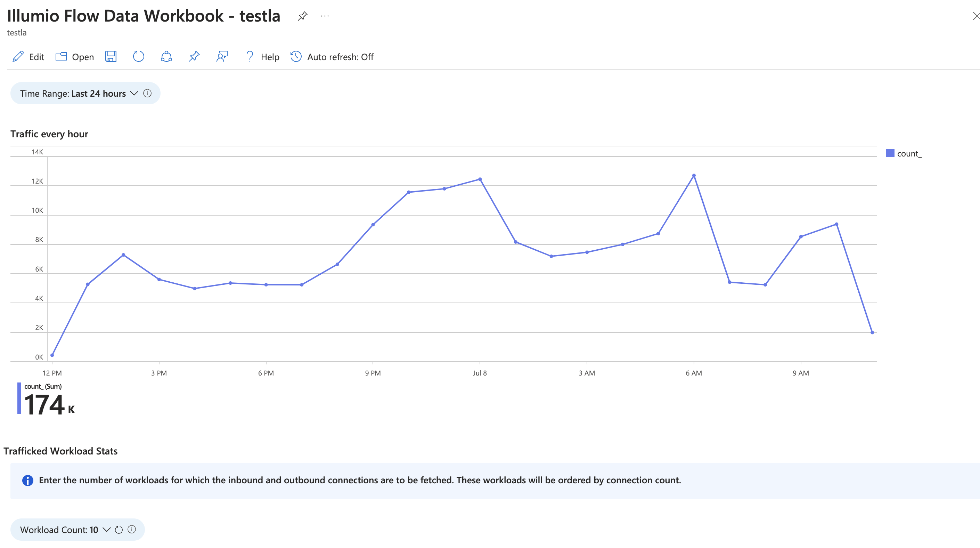Click the count_ (Sum) 174 K tile

[47, 398]
